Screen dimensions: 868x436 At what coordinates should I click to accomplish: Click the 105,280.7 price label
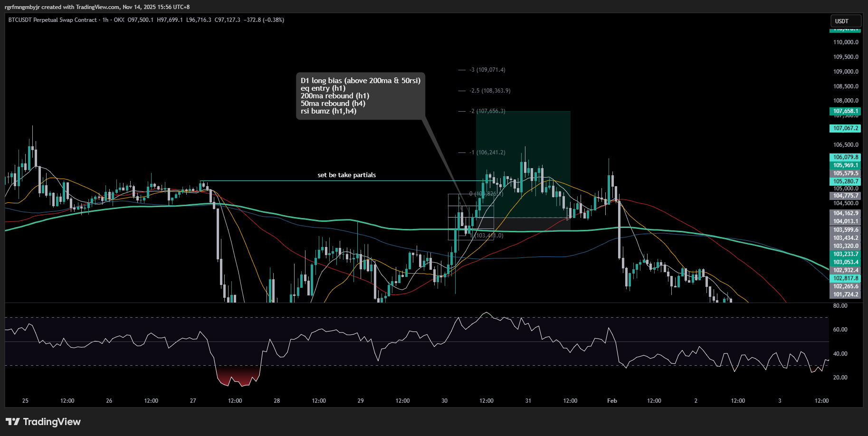pyautogui.click(x=845, y=181)
